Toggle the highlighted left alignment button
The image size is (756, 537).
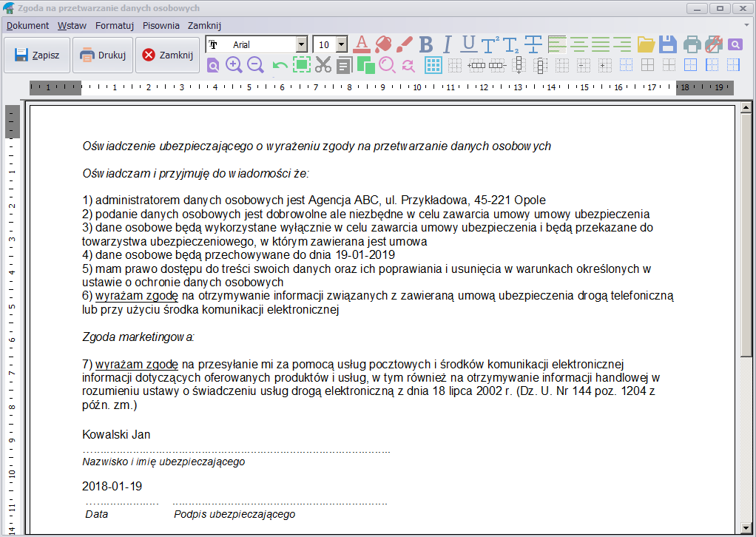557,45
